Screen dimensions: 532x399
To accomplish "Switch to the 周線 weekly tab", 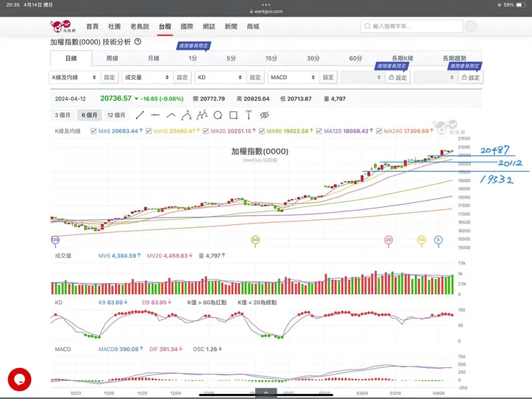I will pos(112,58).
